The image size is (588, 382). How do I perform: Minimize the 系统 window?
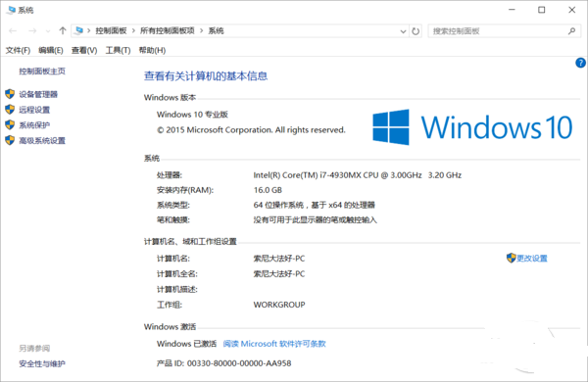pos(512,10)
